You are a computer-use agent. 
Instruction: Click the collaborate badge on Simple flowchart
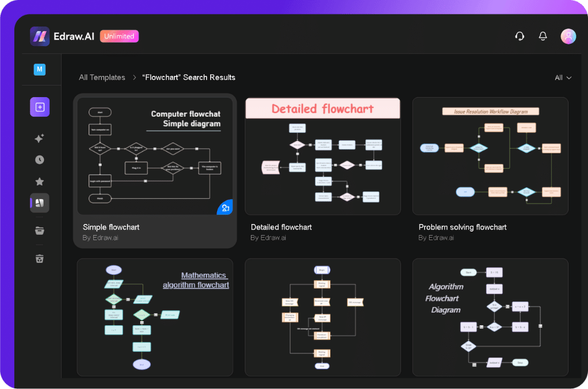(x=225, y=207)
